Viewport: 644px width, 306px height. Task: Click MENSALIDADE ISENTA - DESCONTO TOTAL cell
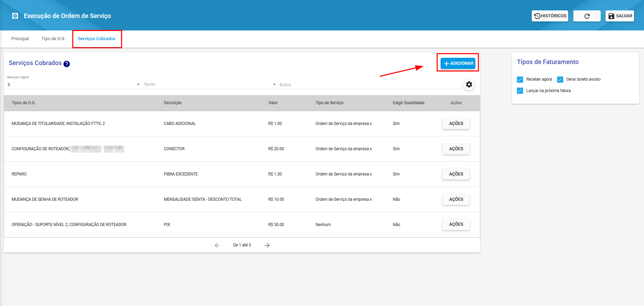pyautogui.click(x=203, y=199)
